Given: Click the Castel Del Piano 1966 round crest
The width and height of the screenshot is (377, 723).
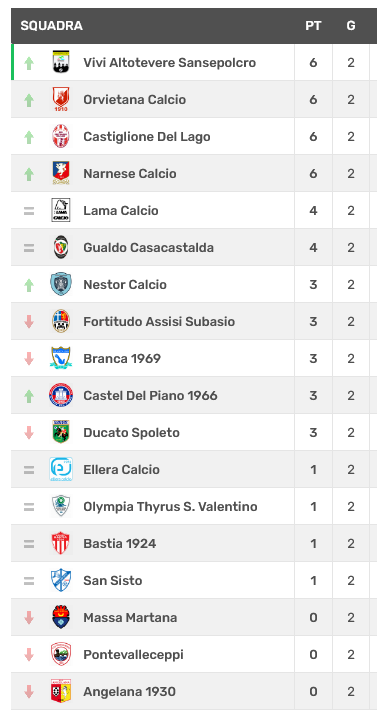Looking at the screenshot, I should coord(61,395).
